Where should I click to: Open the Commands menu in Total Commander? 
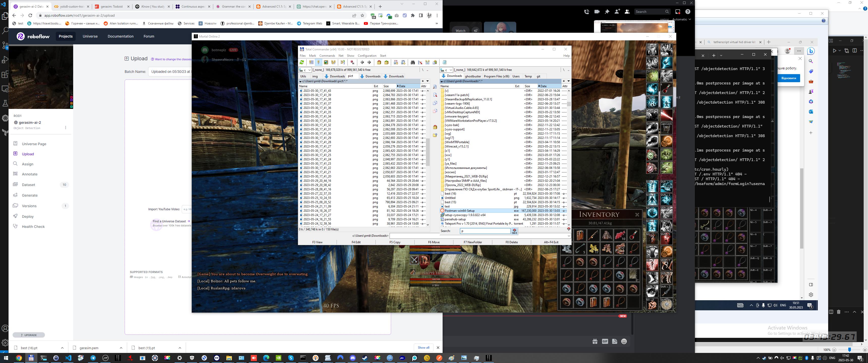(x=327, y=55)
